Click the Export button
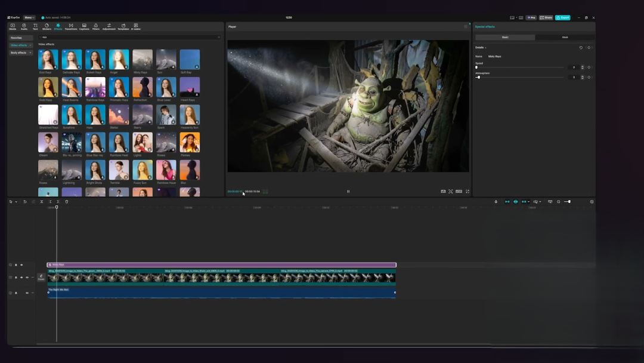Image resolution: width=644 pixels, height=363 pixels. (562, 17)
